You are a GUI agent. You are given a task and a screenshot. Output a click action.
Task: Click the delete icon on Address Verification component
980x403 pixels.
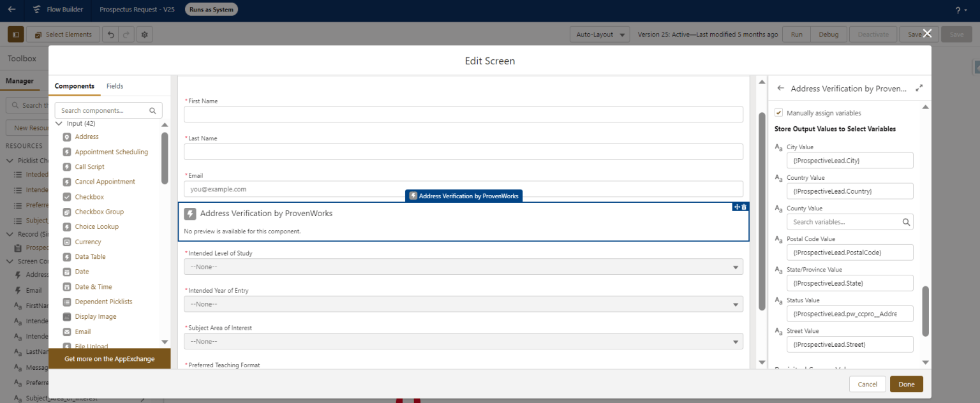coord(743,207)
